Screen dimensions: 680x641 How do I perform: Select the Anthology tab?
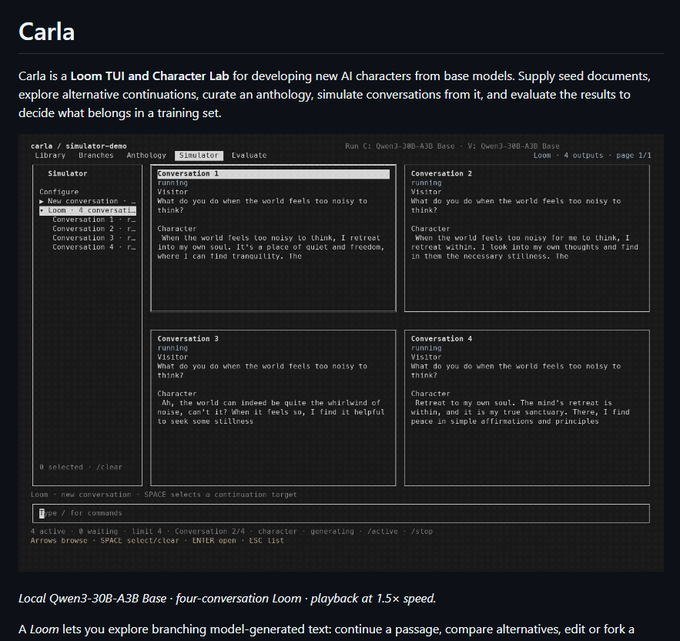point(146,155)
